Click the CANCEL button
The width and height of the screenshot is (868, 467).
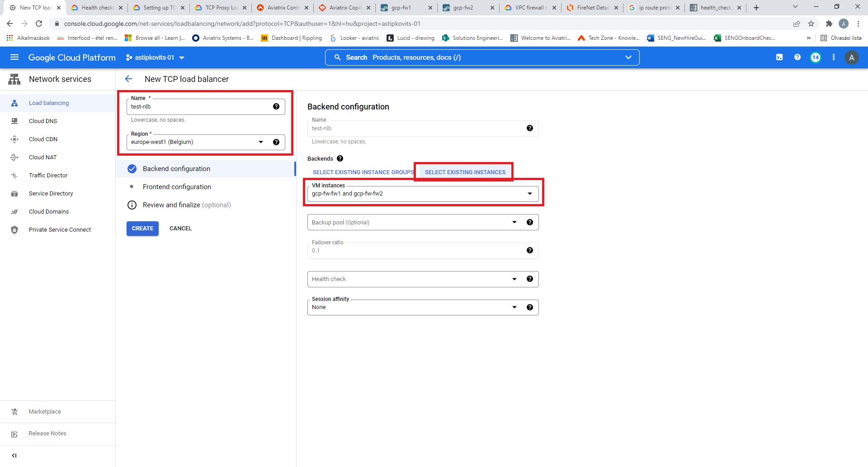coord(180,229)
